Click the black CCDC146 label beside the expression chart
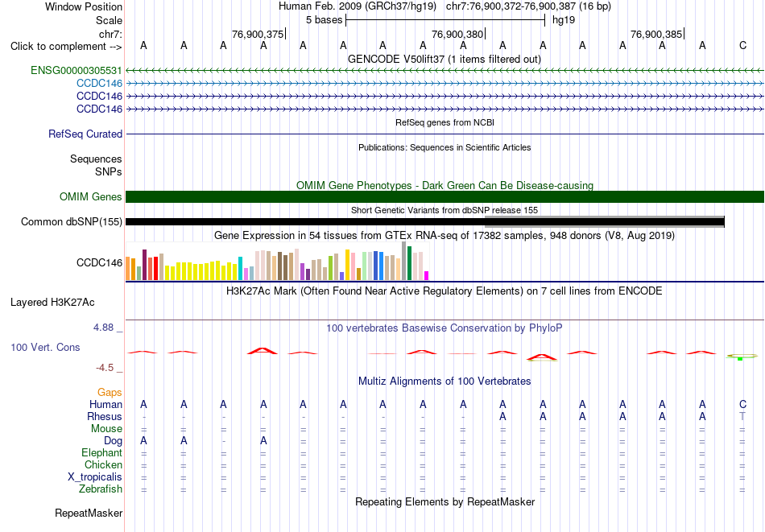The image size is (765, 532). pos(100,263)
